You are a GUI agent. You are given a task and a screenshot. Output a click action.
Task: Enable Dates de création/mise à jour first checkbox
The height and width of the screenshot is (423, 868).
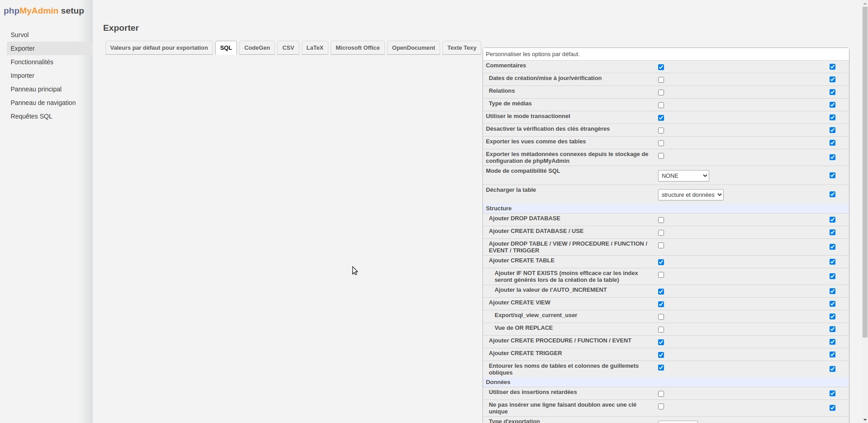point(661,80)
